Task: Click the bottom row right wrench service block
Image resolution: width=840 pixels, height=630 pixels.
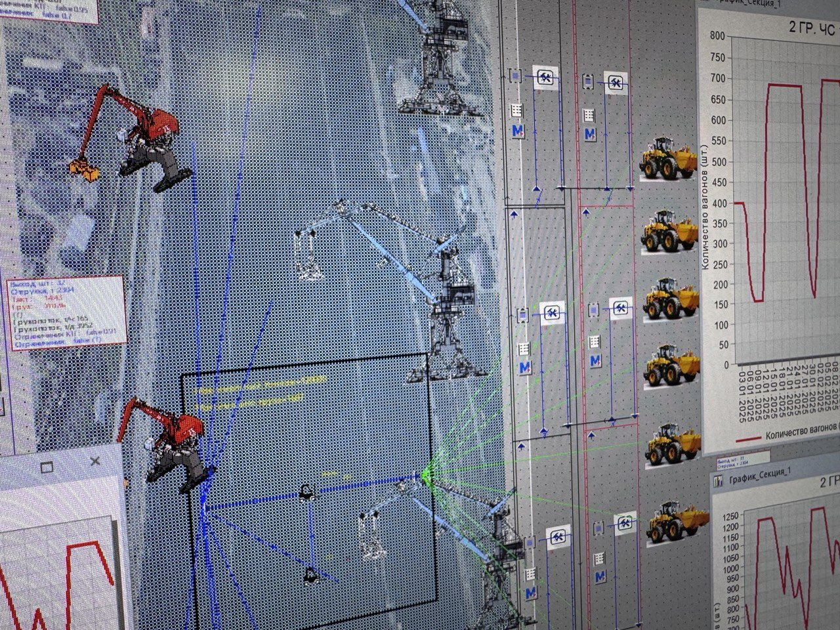Action: point(625,524)
